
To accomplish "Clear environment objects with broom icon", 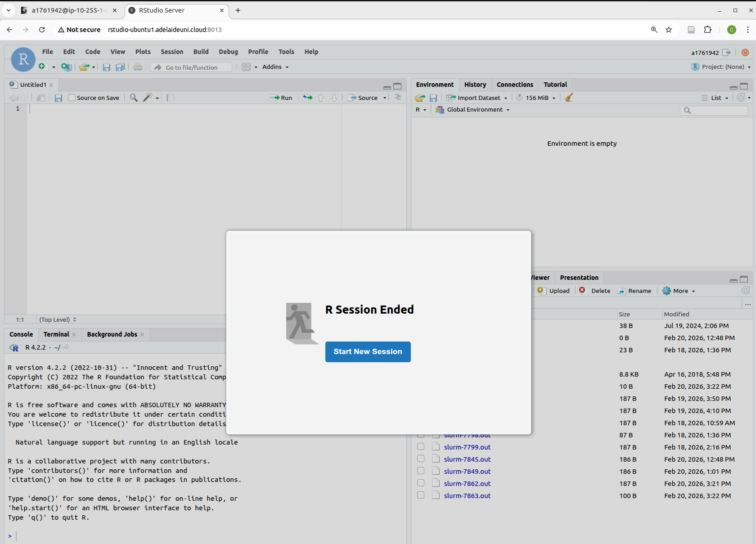I will click(569, 97).
